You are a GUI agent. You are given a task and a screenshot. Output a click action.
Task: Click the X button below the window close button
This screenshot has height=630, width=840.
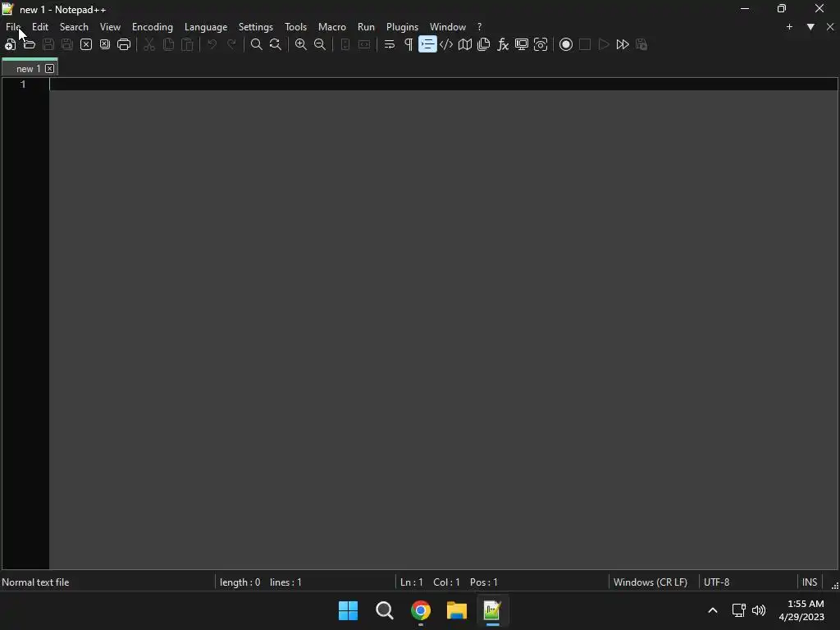click(830, 27)
